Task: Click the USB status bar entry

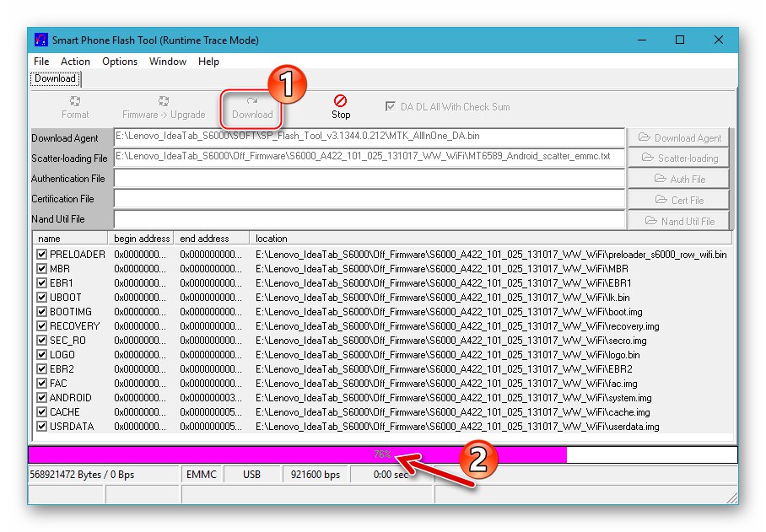Action: [252, 475]
